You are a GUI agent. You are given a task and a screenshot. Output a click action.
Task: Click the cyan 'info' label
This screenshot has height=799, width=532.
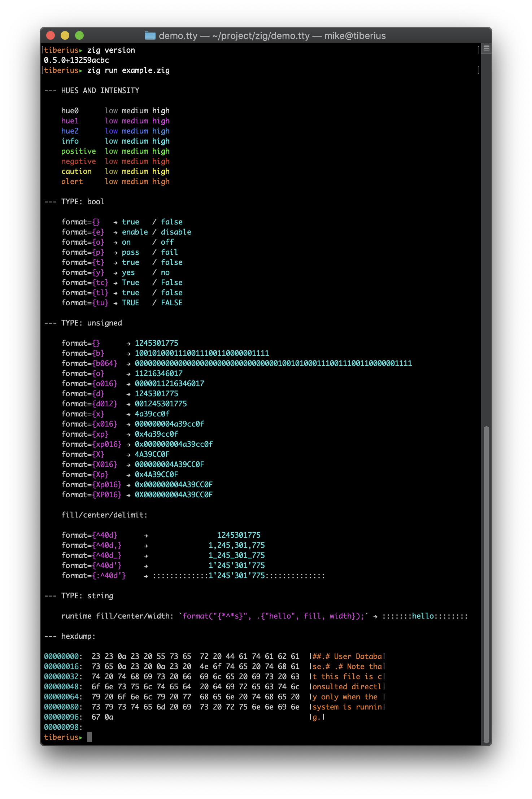[70, 141]
